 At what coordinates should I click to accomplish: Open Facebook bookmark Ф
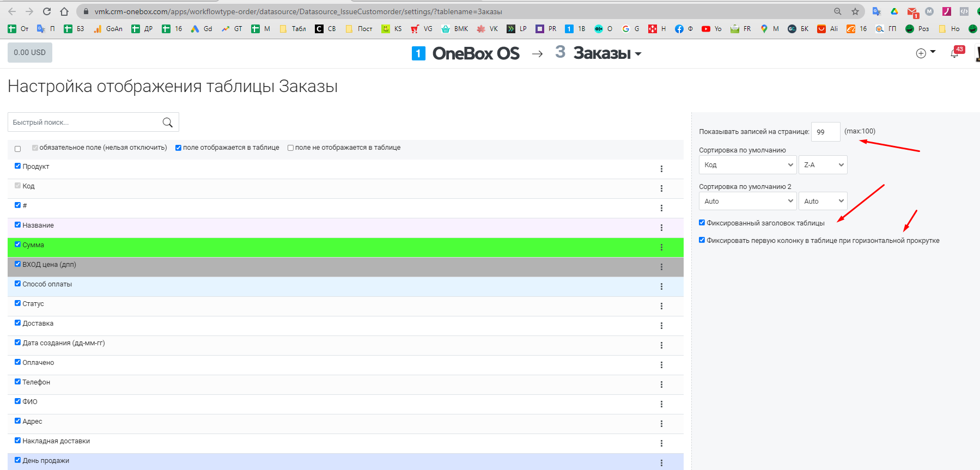[684, 29]
